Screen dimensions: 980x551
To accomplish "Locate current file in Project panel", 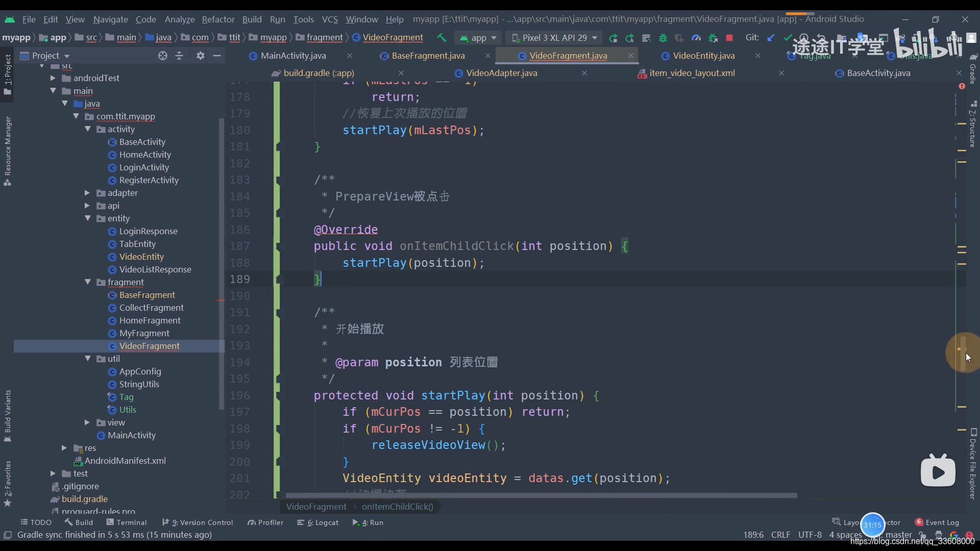I will pyautogui.click(x=162, y=56).
